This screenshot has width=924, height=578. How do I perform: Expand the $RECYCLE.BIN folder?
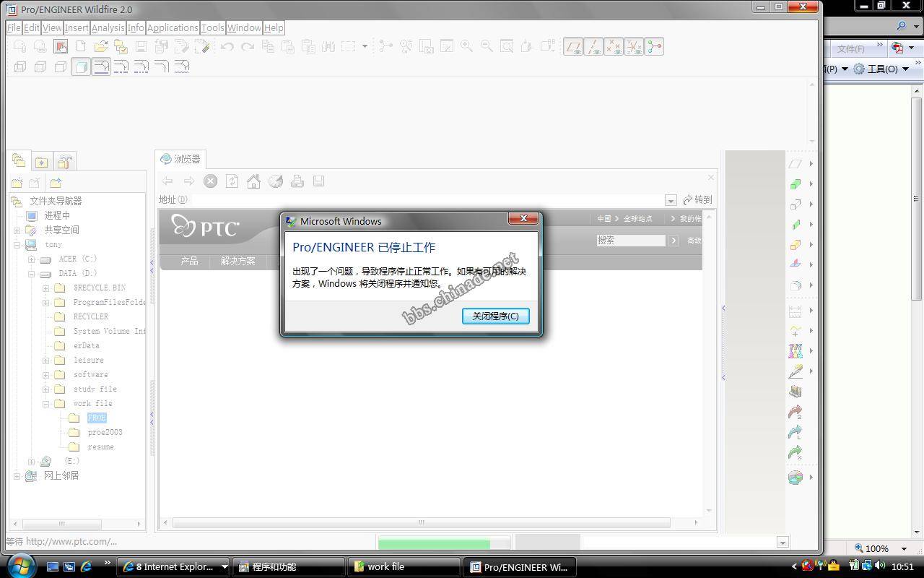[45, 288]
